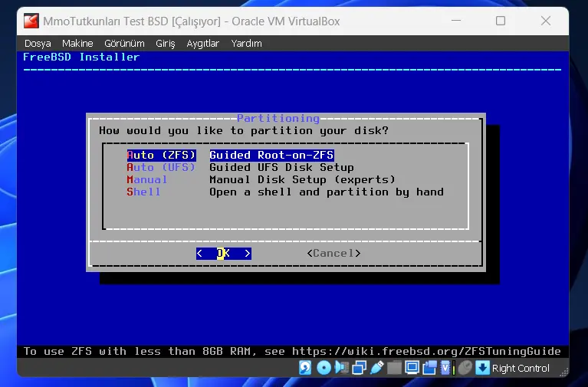Screen dimensions: 588x387
Task: Click the Manual Disk Setup (experts) description
Action: tap(302, 179)
